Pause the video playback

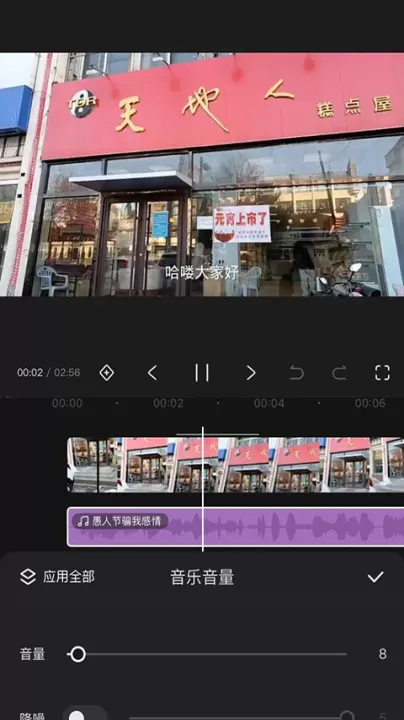[202, 372]
